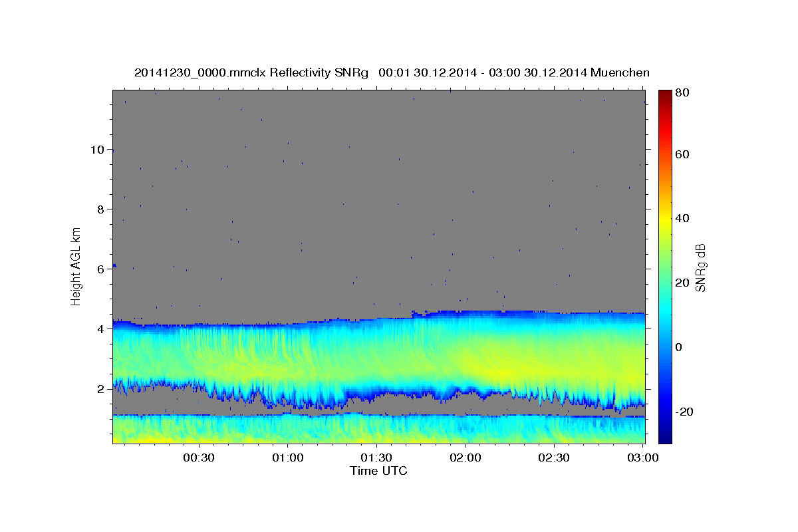Click the 00:30 time tick label

199,458
